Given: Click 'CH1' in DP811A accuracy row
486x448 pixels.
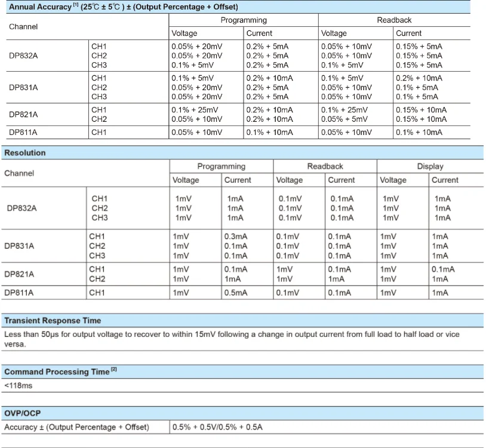Looking at the screenshot, I should coord(99,133).
